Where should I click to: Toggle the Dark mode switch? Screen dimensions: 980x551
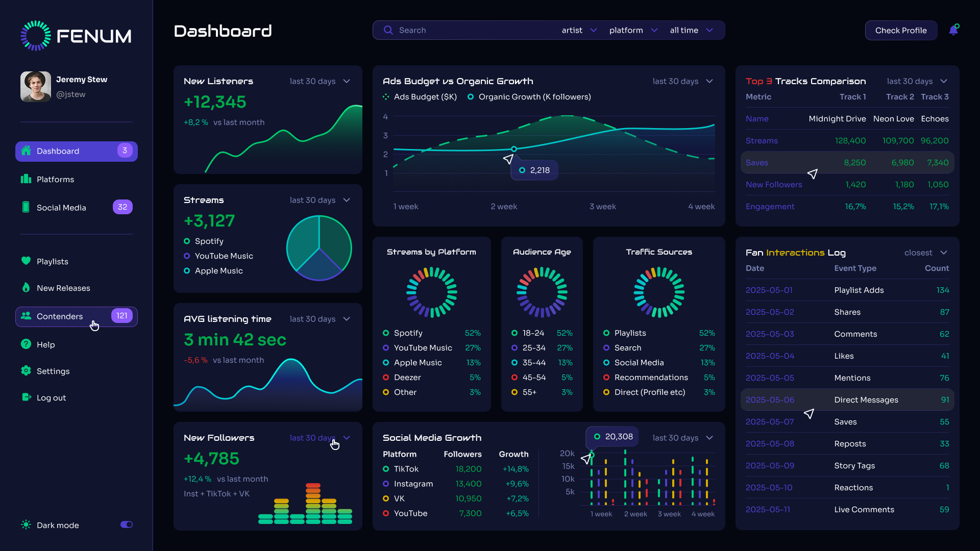tap(127, 524)
